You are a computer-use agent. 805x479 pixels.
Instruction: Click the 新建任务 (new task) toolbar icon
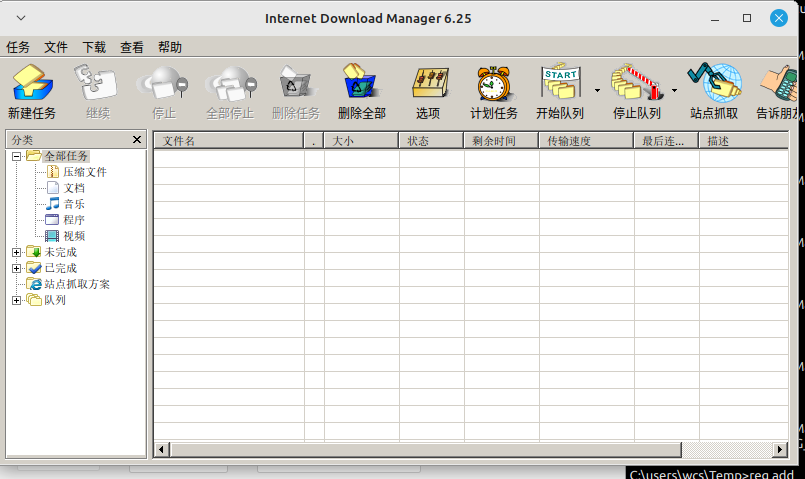coord(32,82)
